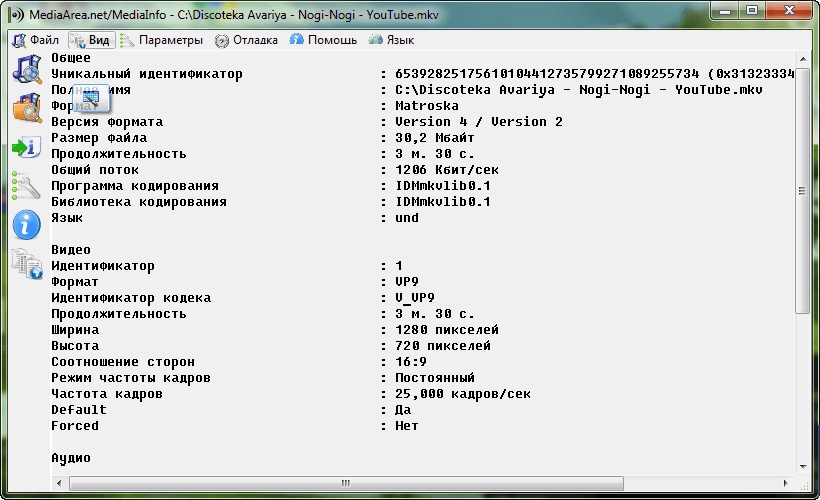Image resolution: width=820 pixels, height=500 pixels.
Task: Click the Параметры menu icon
Action: coord(127,40)
